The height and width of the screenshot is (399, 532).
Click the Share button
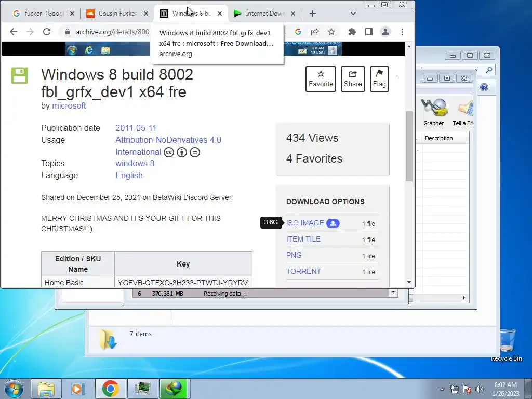353,79
